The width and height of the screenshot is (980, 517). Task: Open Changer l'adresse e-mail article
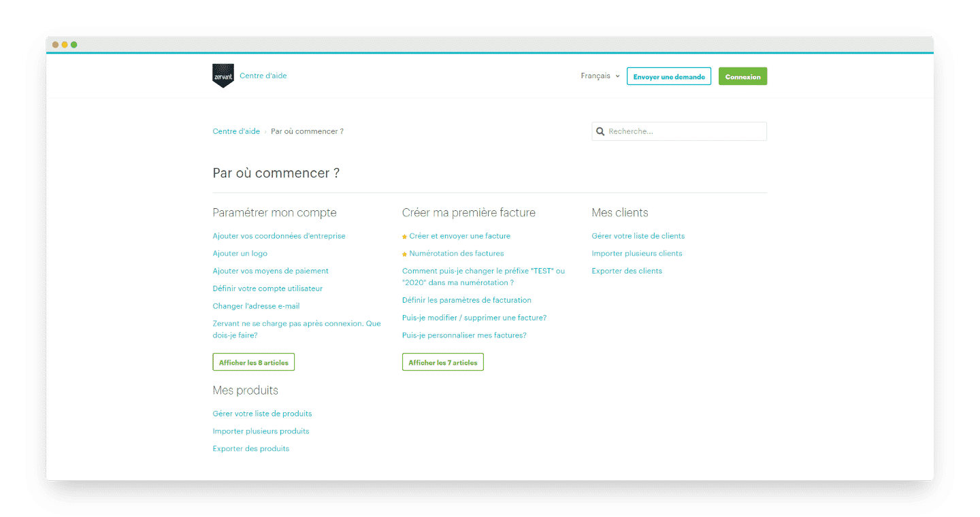(256, 306)
